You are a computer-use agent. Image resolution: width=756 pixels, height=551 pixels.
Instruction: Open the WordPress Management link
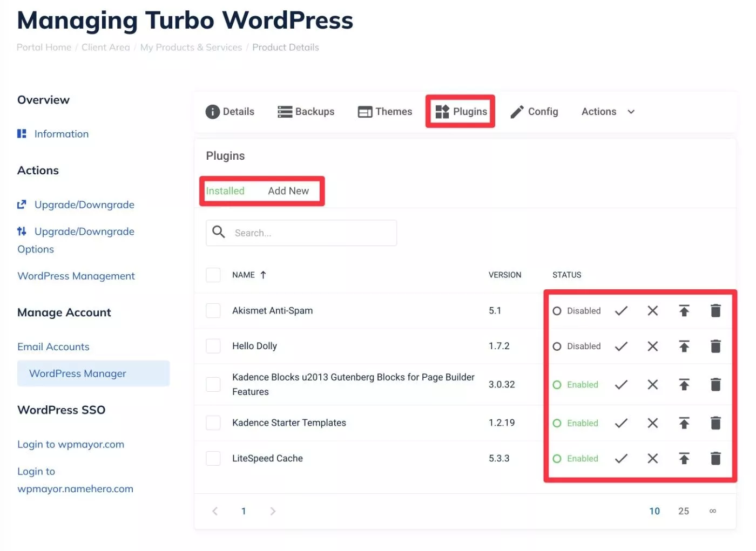[x=76, y=276]
